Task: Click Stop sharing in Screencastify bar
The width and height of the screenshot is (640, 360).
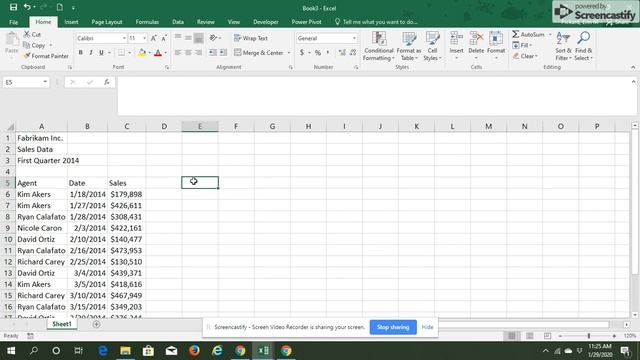Action: (393, 327)
